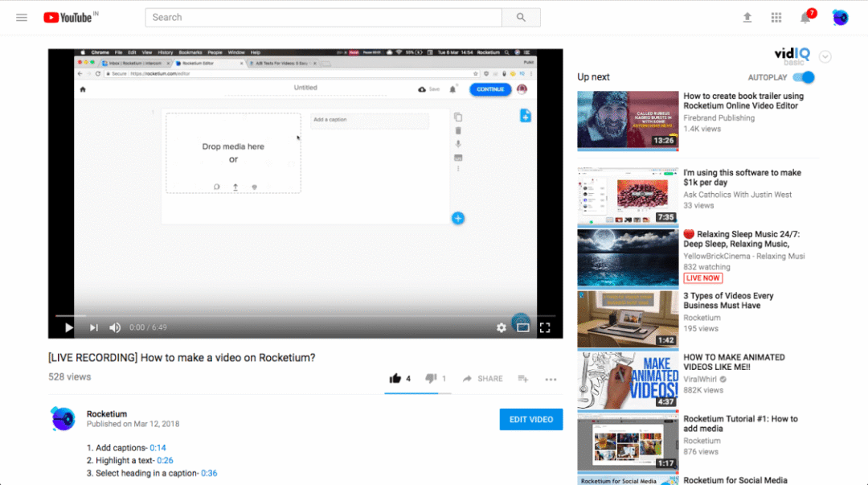Open the account avatar menu

840,18
